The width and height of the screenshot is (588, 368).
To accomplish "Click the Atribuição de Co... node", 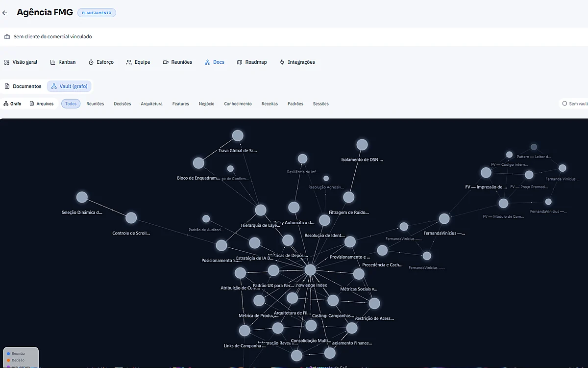I will point(240,273).
